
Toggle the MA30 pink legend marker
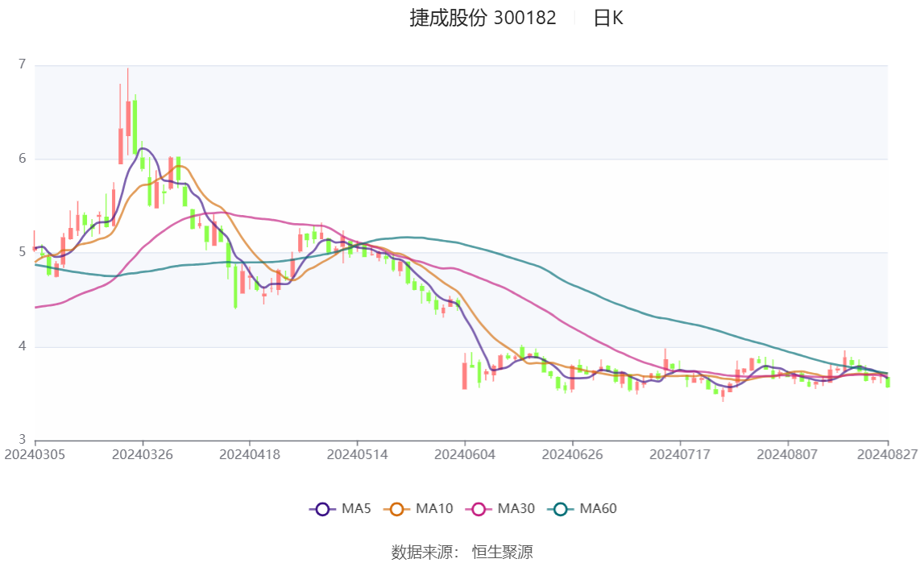point(479,509)
